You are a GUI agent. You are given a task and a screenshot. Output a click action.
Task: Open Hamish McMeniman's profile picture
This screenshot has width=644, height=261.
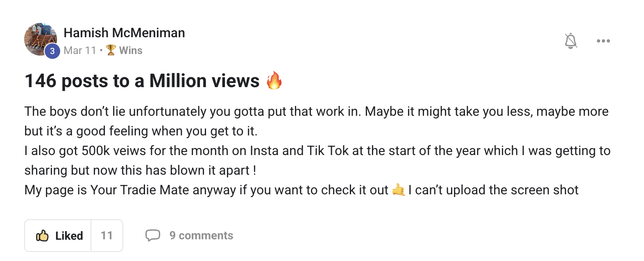tap(40, 39)
